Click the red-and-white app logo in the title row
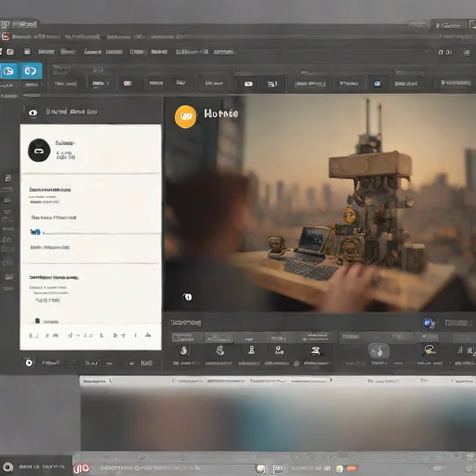 (6, 37)
